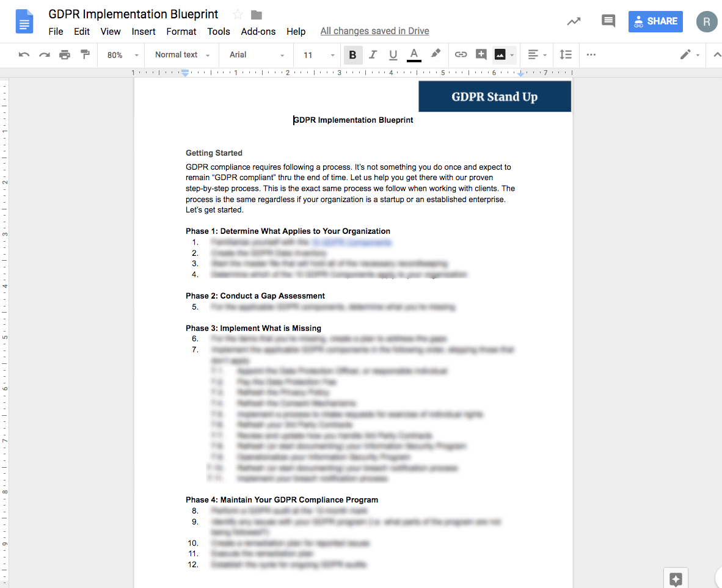
Task: Select the paint format roller tool
Action: point(85,55)
